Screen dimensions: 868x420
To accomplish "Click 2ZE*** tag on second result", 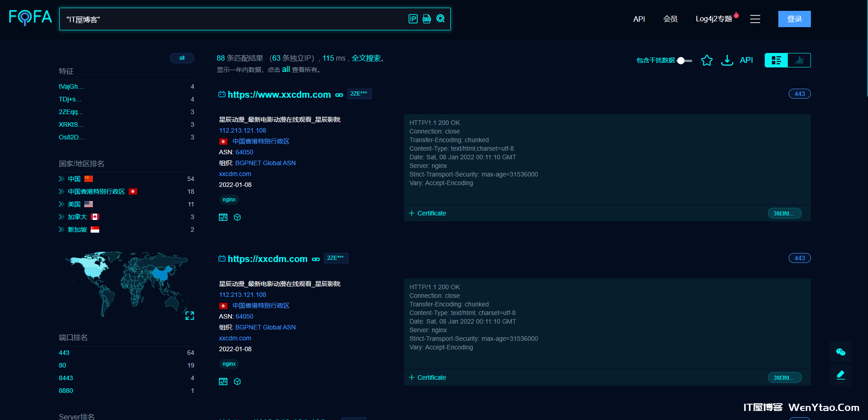I will coord(336,258).
